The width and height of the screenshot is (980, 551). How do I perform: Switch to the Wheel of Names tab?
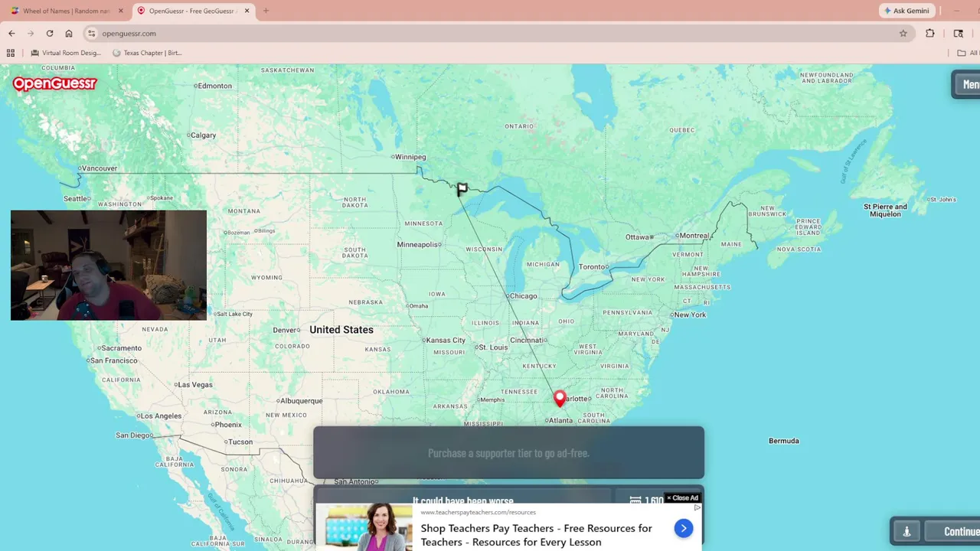tap(64, 11)
